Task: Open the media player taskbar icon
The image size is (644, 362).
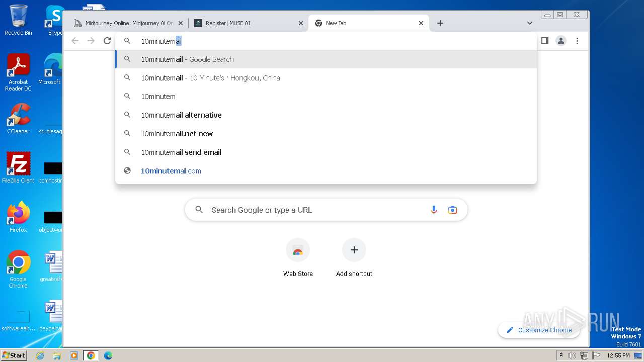Action: [74, 355]
